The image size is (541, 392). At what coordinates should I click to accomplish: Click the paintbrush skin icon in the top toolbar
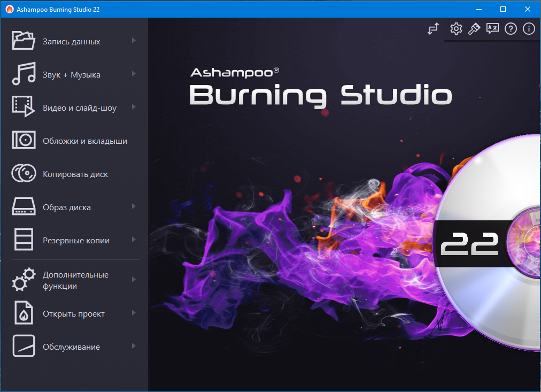pyautogui.click(x=474, y=29)
